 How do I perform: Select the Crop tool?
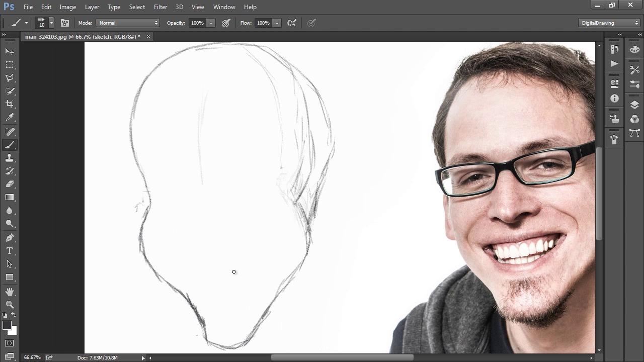(x=10, y=104)
